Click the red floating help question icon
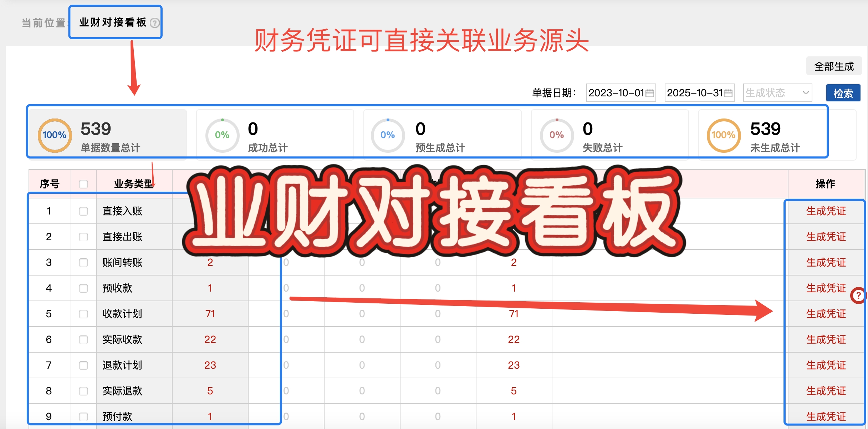868x429 pixels. (858, 296)
